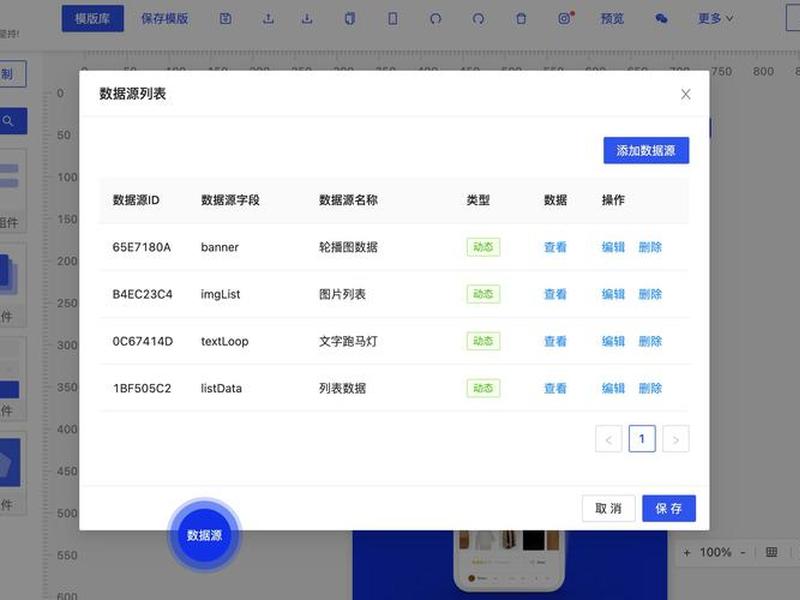Click the 列表数据 name cell
Image resolution: width=800 pixels, height=600 pixels.
point(342,388)
